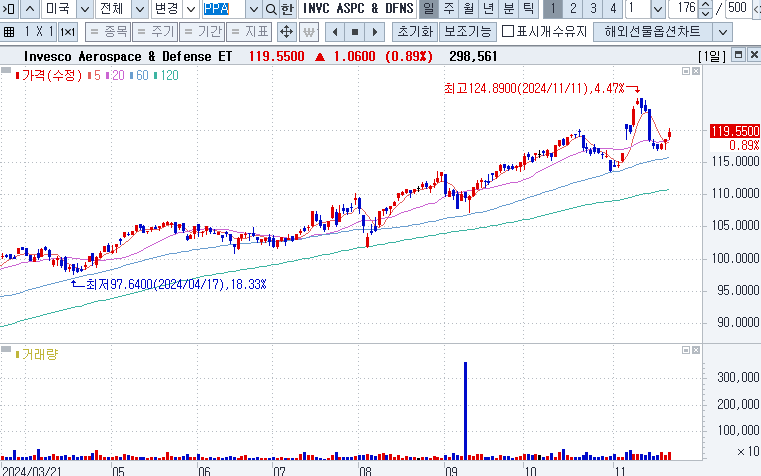
Task: Select the 월 monthly period tab
Action: 469,9
